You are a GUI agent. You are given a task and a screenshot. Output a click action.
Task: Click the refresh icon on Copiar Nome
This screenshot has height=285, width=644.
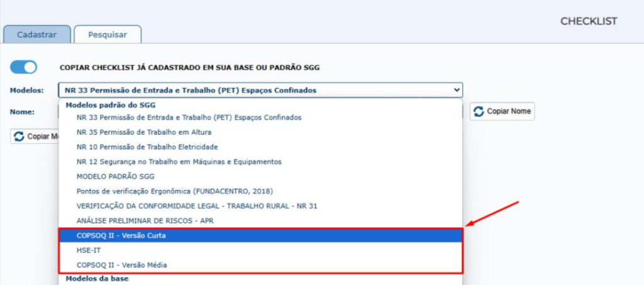pyautogui.click(x=479, y=111)
